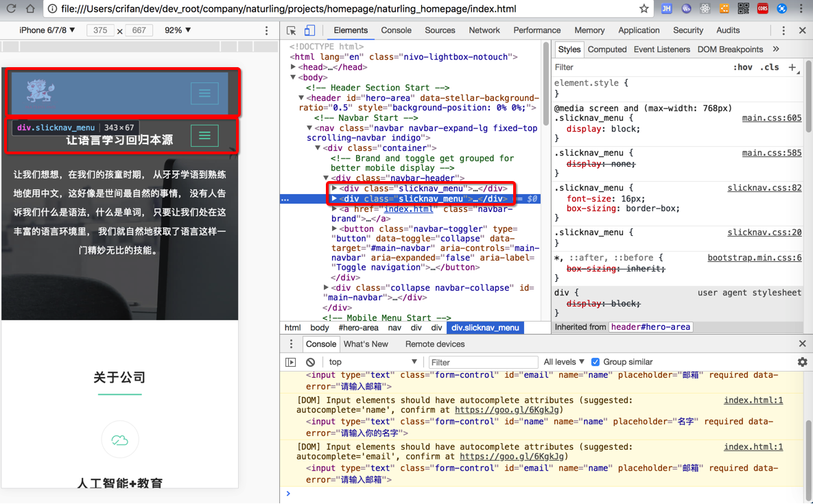Screen dimensions: 813x504
Task: Click the dragon logo in the mobile preview
Action: (x=40, y=92)
